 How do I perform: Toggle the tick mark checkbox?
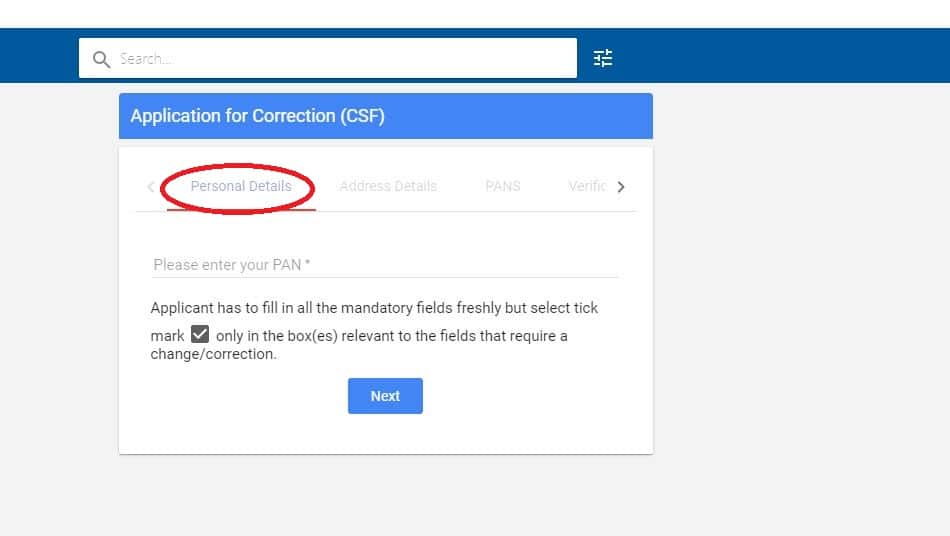click(x=200, y=335)
